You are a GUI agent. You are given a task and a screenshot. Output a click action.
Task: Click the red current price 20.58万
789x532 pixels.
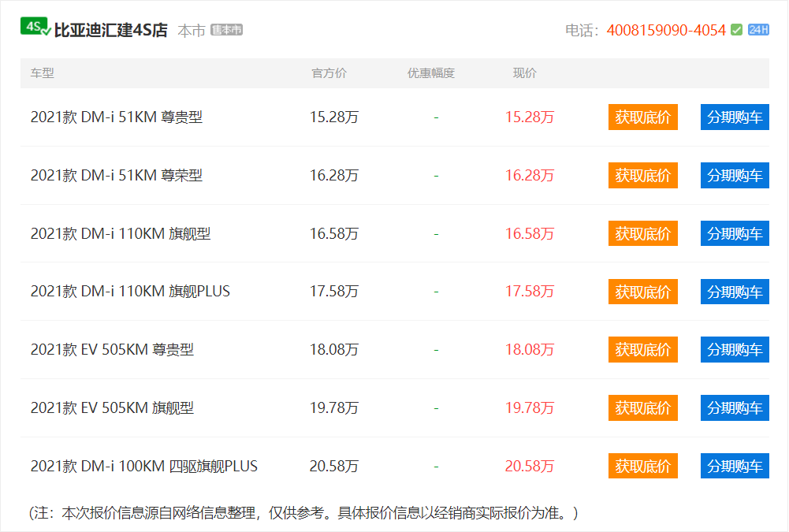530,466
